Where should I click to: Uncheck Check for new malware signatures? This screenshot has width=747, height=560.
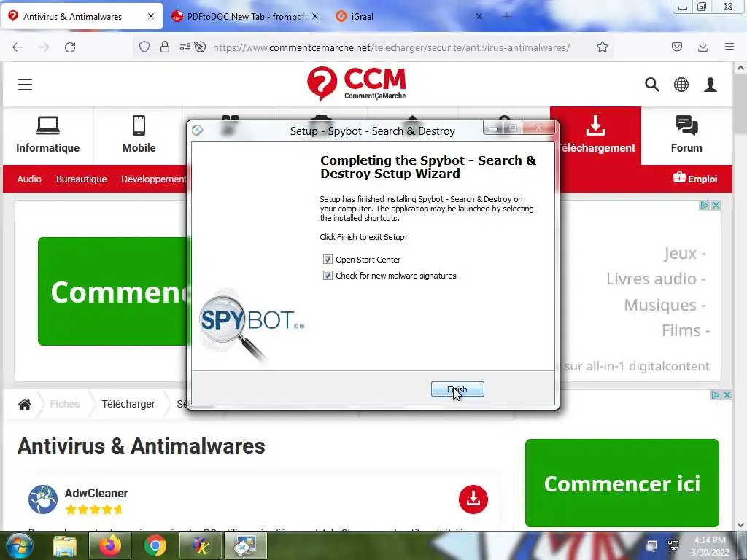point(328,276)
